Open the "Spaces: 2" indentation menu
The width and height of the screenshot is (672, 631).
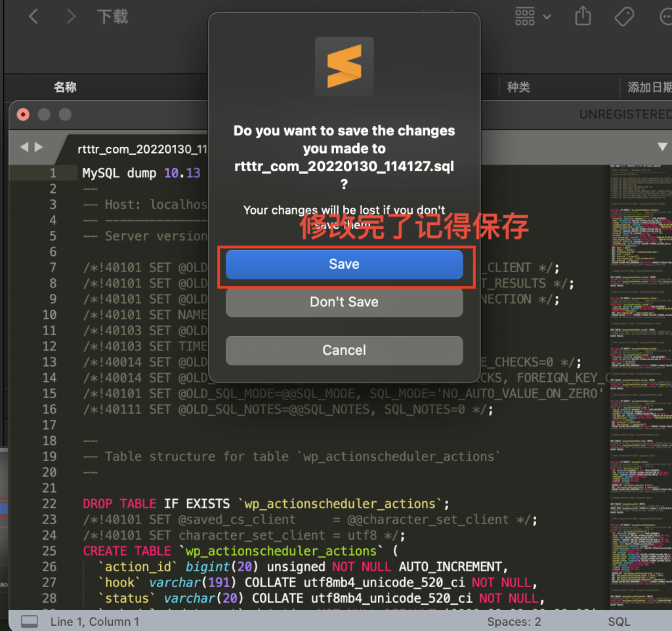(514, 621)
